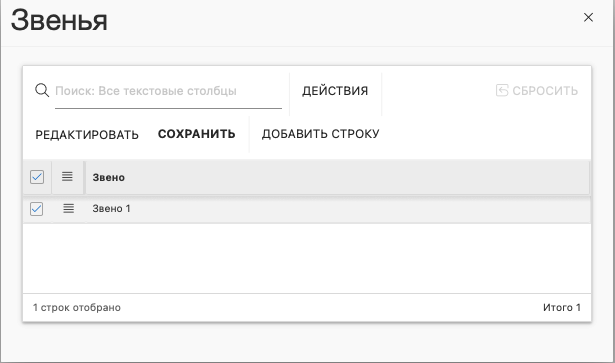Close the Звенья dialog with X
This screenshot has height=363, width=615.
[588, 17]
